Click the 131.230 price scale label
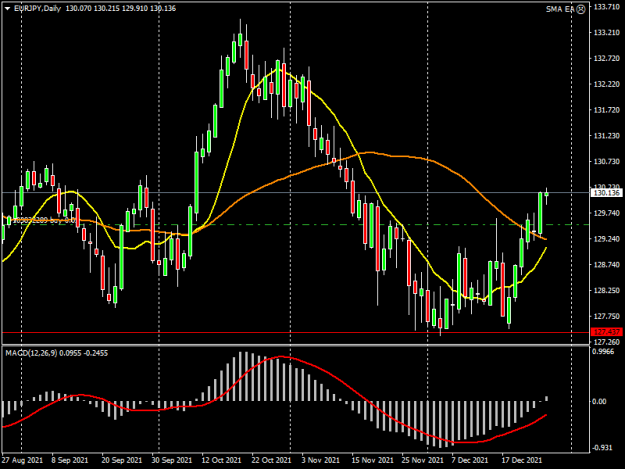 (607, 136)
